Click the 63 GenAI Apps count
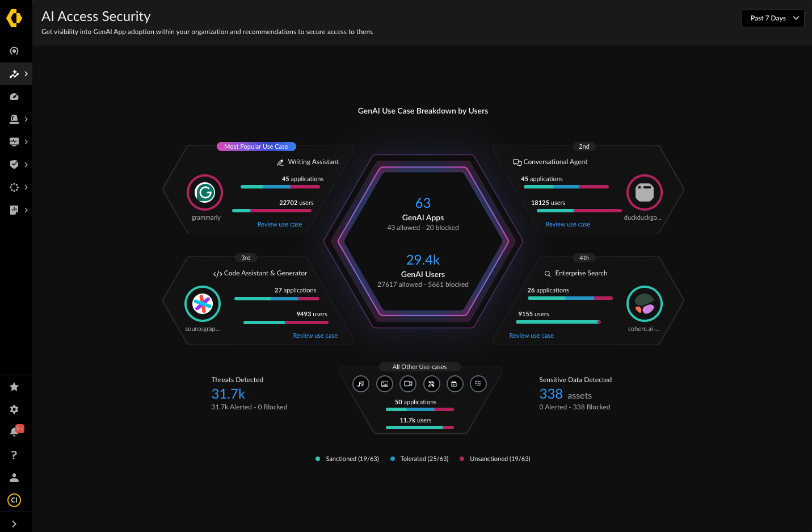 (x=423, y=203)
